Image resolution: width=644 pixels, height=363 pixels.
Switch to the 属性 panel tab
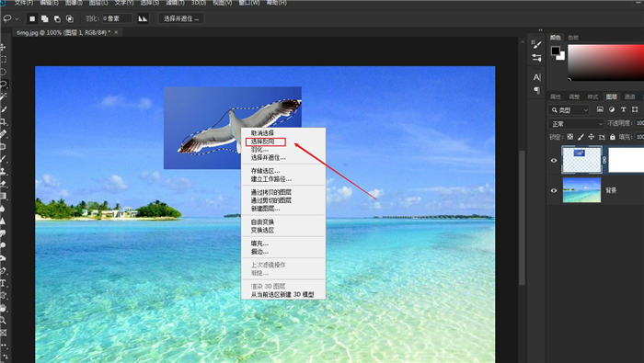pos(556,96)
